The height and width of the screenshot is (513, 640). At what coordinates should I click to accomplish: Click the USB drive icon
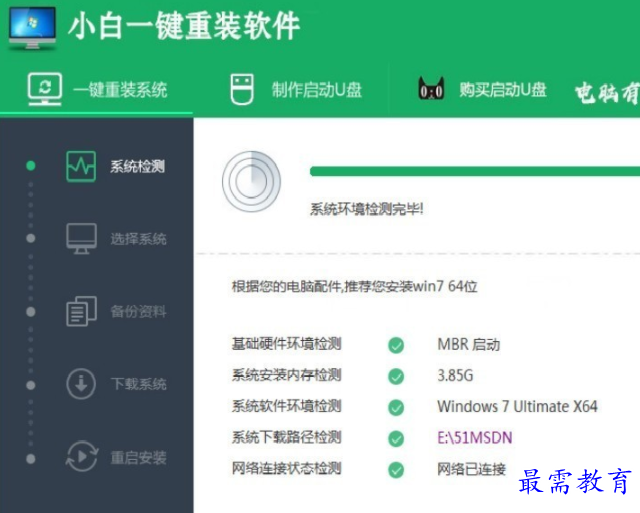pyautogui.click(x=242, y=89)
